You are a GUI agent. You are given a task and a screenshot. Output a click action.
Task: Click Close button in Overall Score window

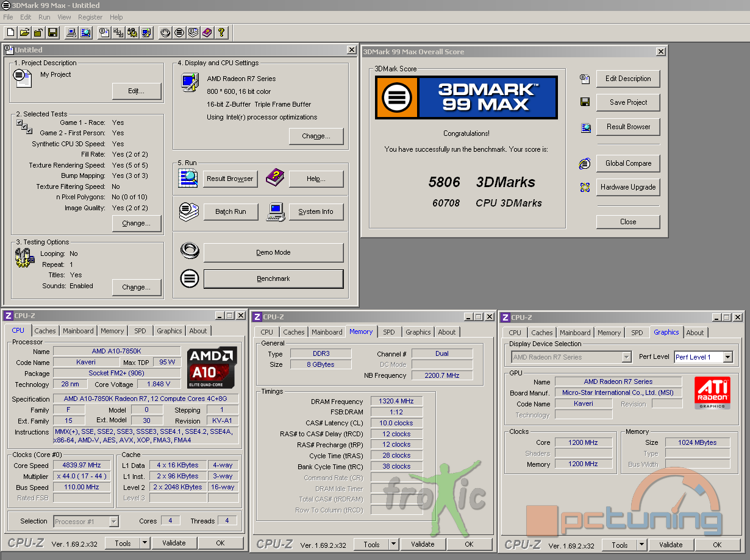(x=628, y=222)
